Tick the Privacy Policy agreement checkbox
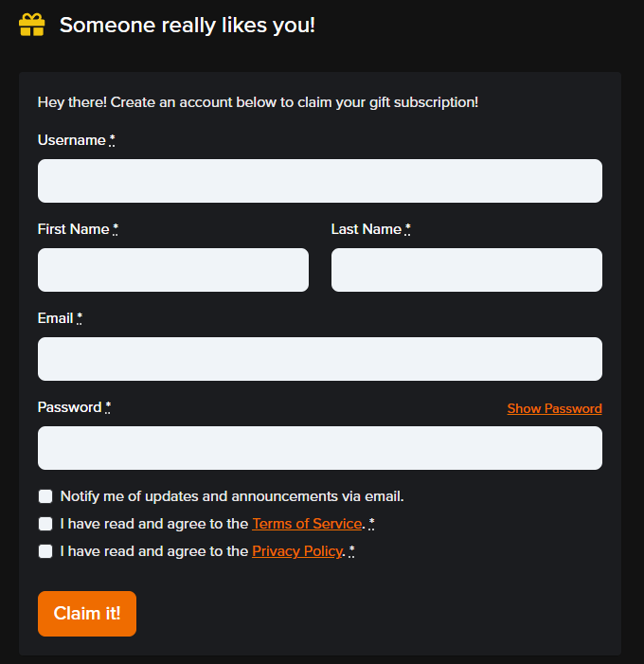The image size is (644, 664). (45, 551)
